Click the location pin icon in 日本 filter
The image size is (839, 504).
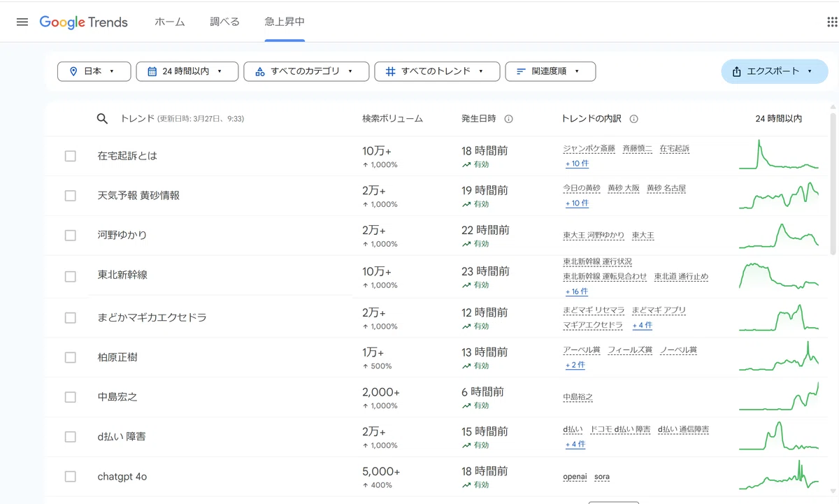pos(73,71)
